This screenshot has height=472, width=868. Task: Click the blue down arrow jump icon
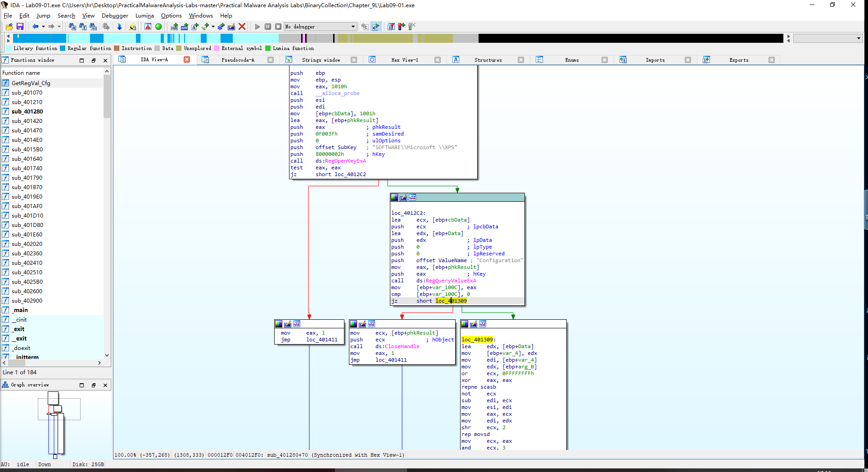pos(119,27)
